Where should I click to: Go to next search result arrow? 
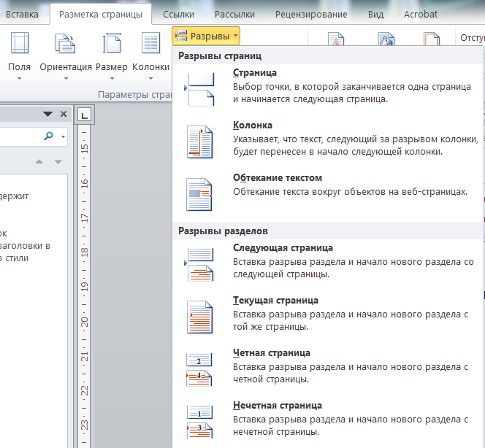click(x=58, y=161)
